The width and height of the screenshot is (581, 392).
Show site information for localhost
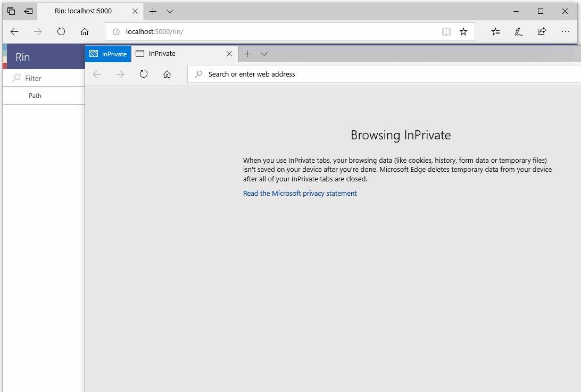[116, 32]
